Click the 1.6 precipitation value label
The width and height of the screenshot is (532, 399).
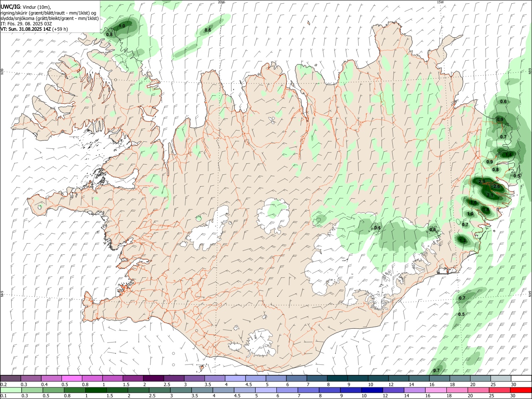click(x=474, y=202)
